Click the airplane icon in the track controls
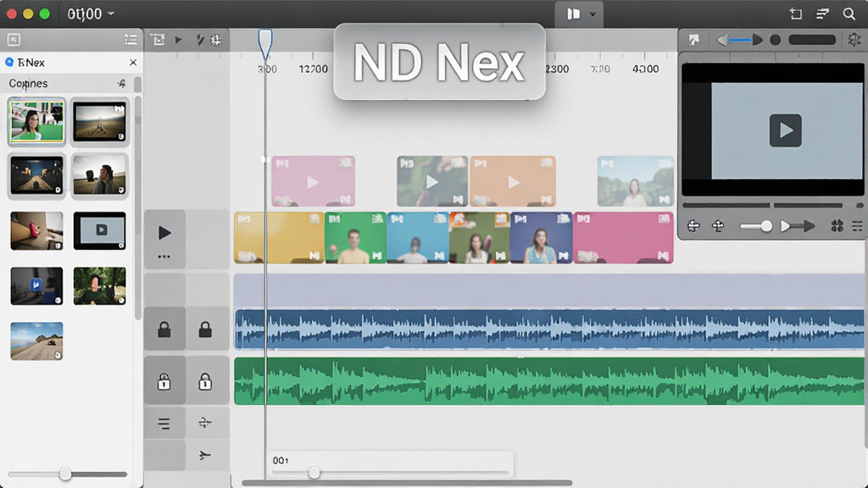868x488 pixels. [x=205, y=455]
